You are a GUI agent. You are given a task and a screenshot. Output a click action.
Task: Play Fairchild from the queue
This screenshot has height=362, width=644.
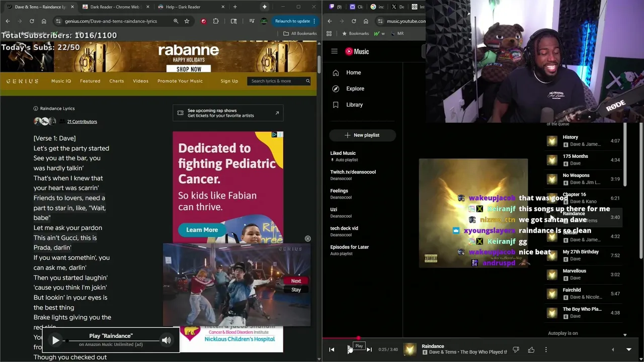[x=584, y=294]
